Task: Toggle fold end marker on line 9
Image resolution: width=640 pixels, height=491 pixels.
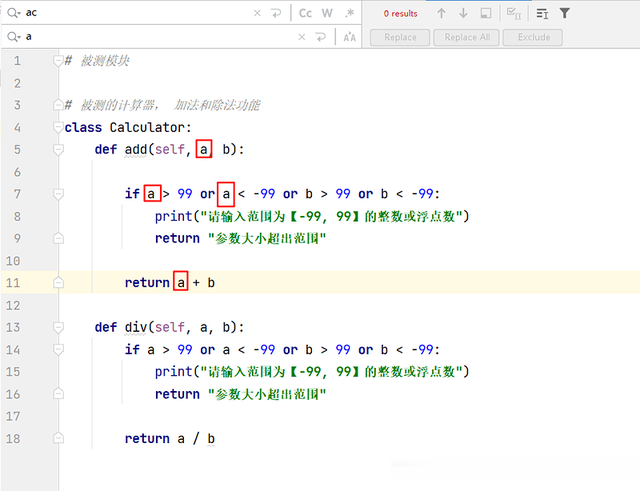Action: click(58, 238)
